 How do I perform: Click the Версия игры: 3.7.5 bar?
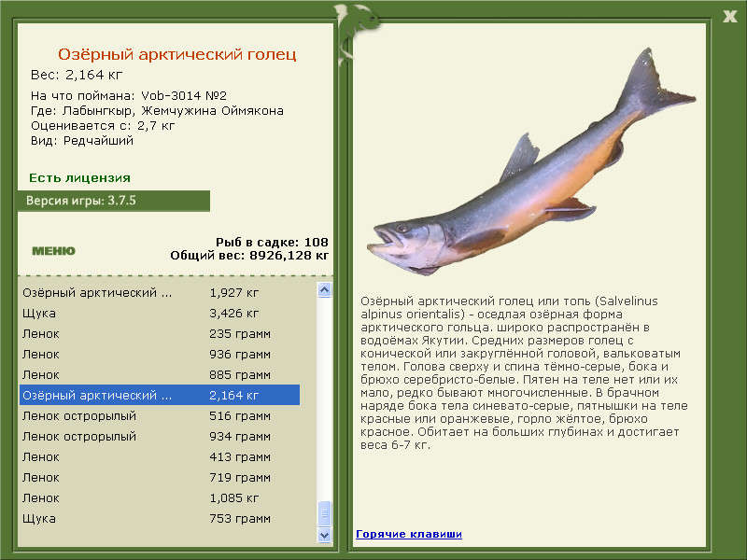click(114, 201)
